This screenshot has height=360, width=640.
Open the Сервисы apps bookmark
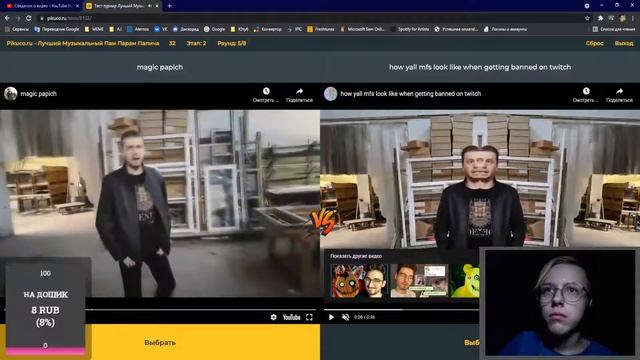tap(17, 29)
